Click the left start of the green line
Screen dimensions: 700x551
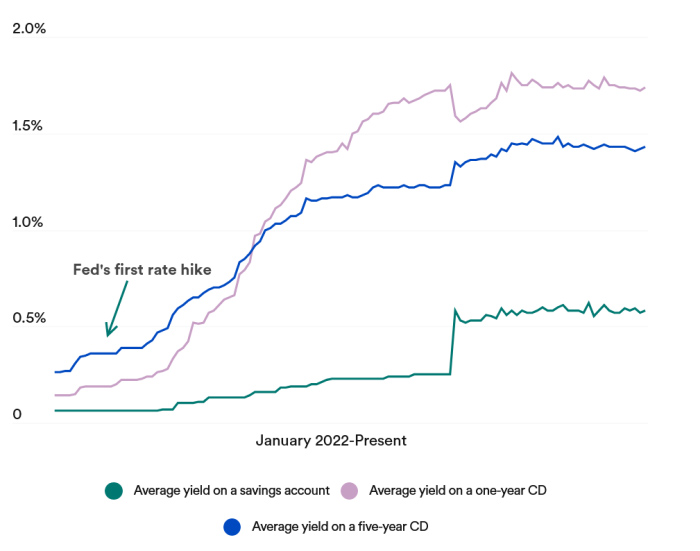[56, 410]
